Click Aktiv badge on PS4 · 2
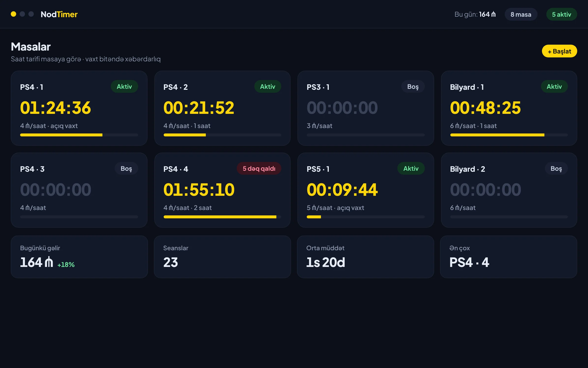 coord(268,87)
